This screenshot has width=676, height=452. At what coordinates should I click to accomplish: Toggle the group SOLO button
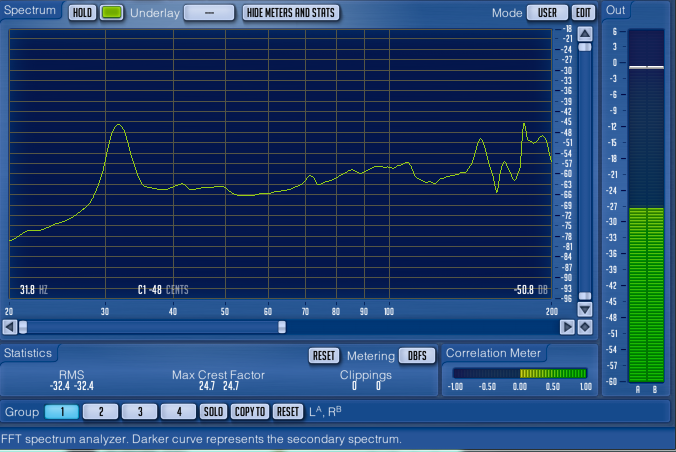213,411
